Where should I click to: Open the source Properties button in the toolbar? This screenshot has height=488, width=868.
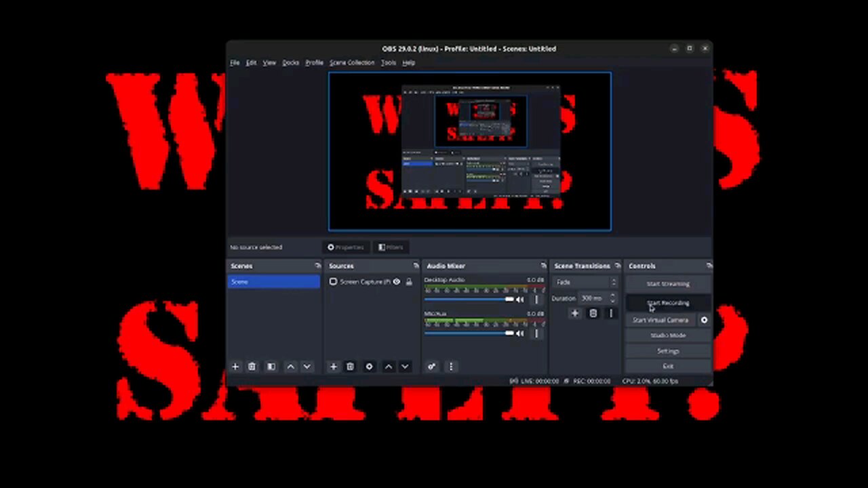(x=346, y=247)
